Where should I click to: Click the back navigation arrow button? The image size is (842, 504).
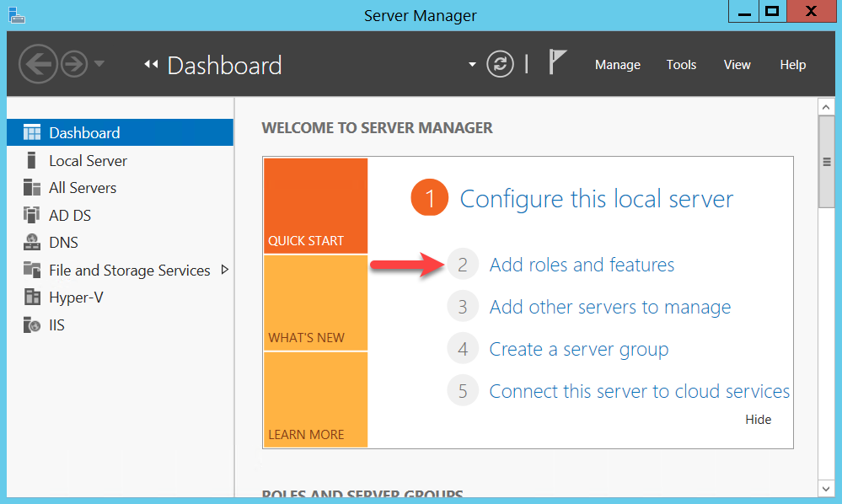point(39,64)
